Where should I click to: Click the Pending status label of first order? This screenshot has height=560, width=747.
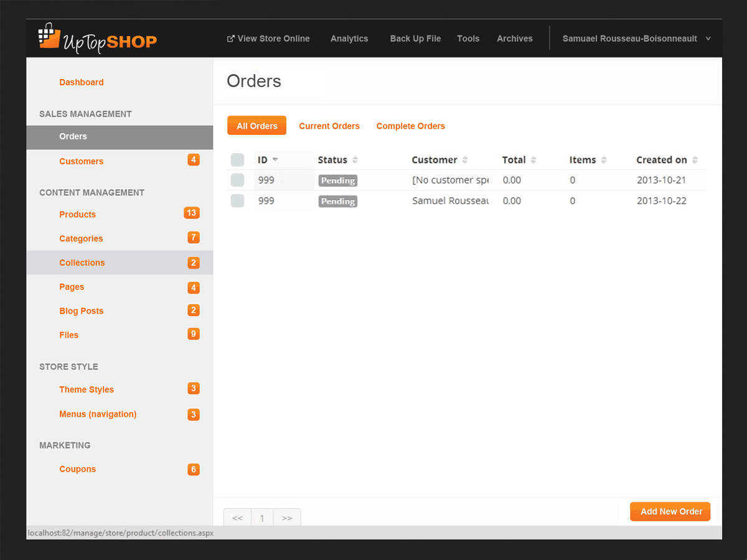[x=338, y=180]
